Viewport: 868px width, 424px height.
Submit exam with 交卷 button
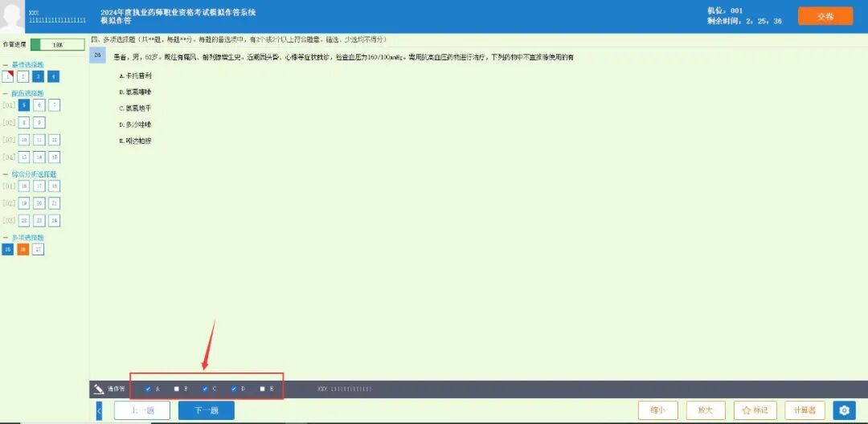(x=825, y=16)
